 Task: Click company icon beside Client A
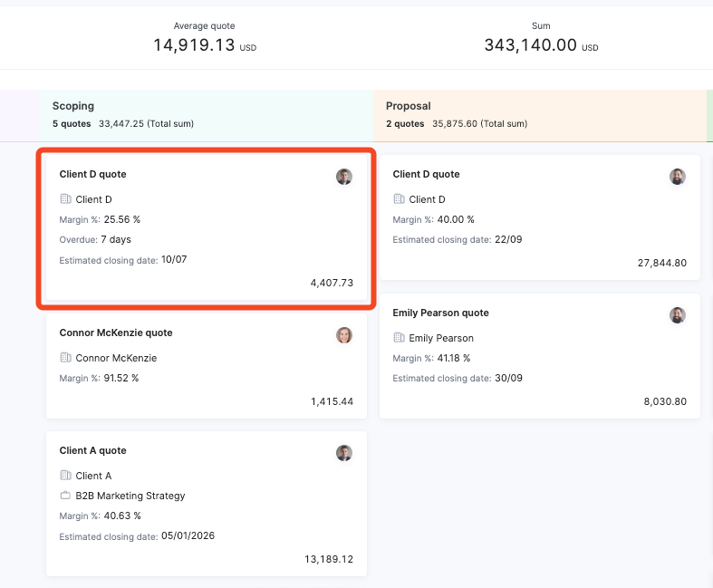tap(65, 476)
